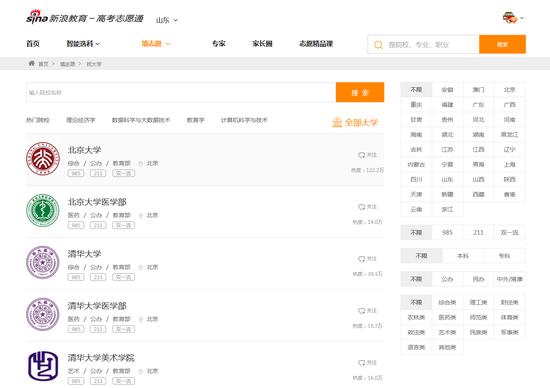Click the magnifier icon in the top search box
This screenshot has width=550, height=388.
pyautogui.click(x=378, y=45)
